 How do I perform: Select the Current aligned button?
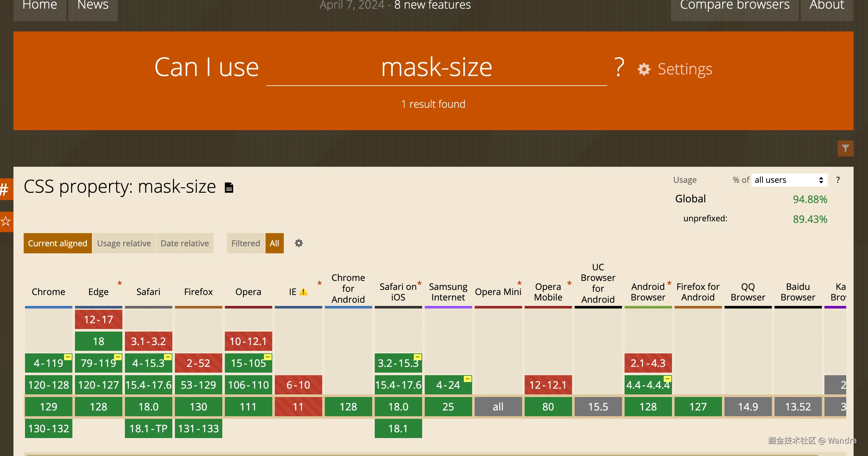(57, 243)
